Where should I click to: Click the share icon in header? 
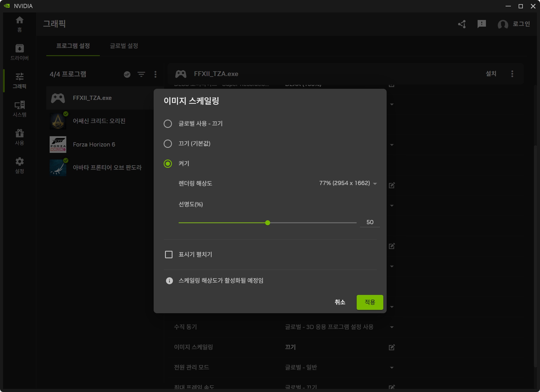tap(462, 24)
